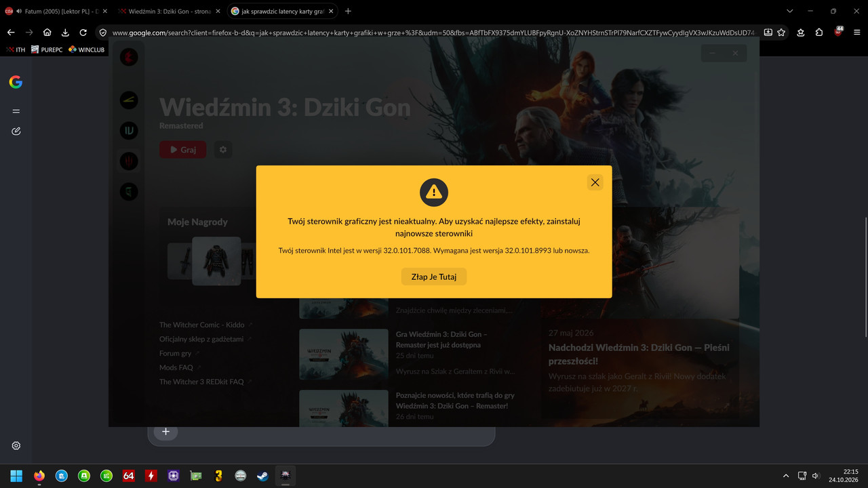Close the yellow outdated driver warning
868x488 pixels.
tap(595, 182)
